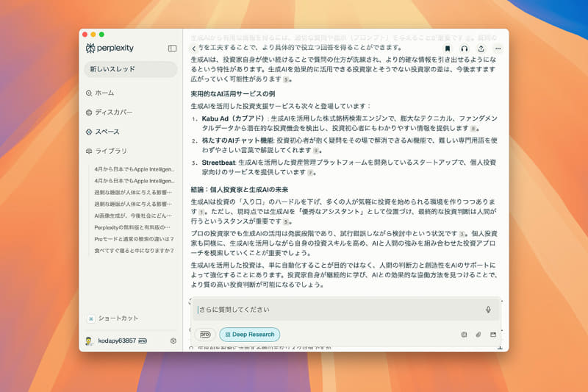Image resolution: width=588 pixels, height=392 pixels.
Task: Click the ショートカット icon
Action: click(90, 319)
